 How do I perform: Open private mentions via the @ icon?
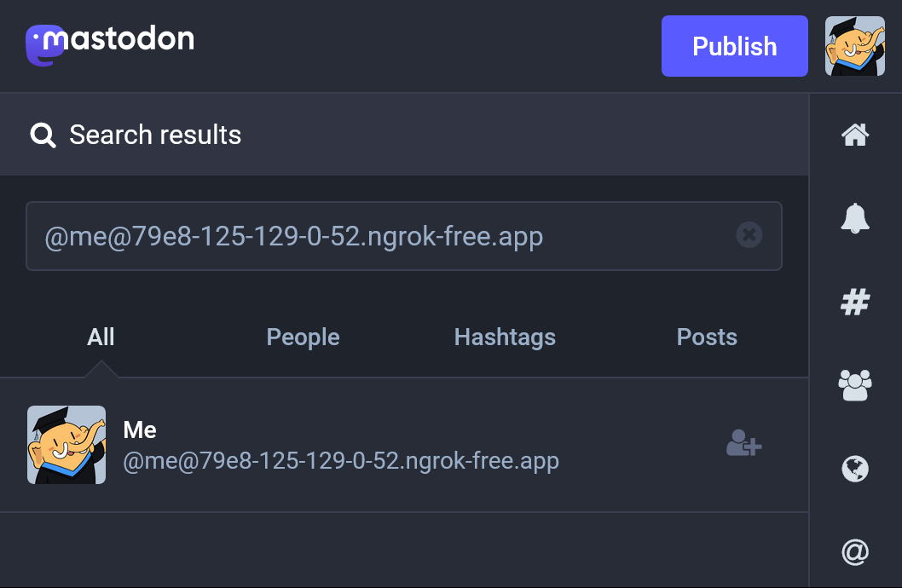pos(855,553)
